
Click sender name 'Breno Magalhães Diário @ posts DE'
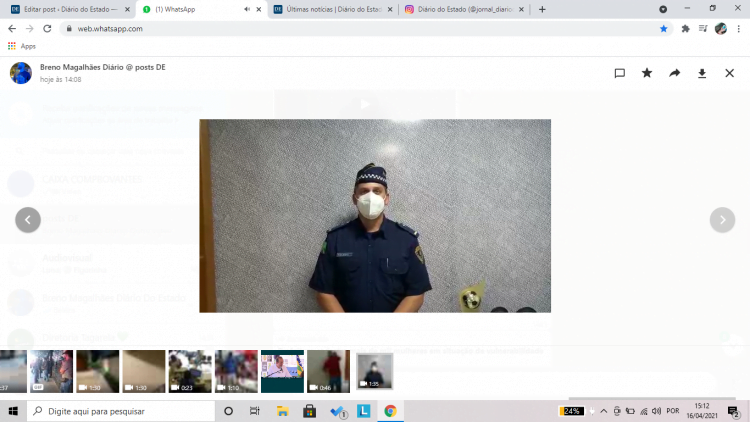[103, 67]
